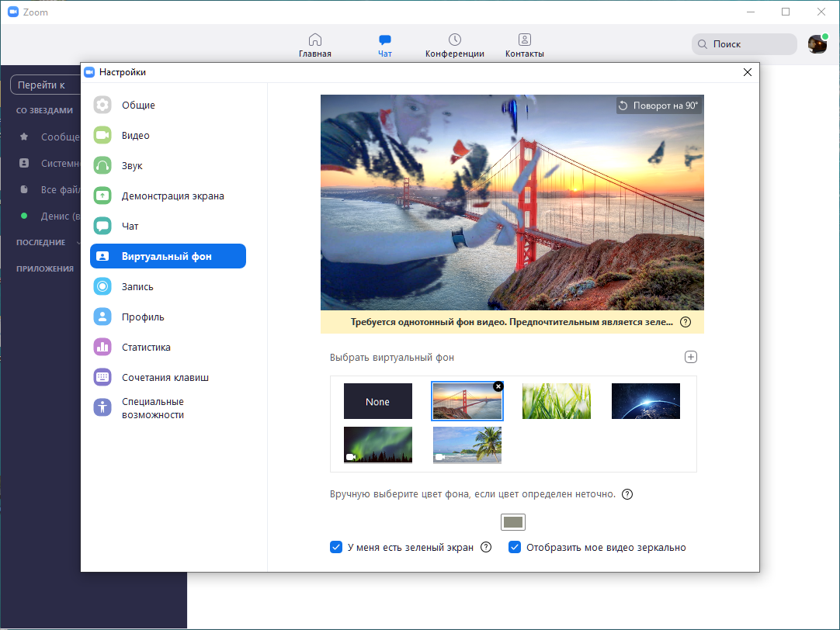Screen dimensions: 840x630
Task: Open Демонстрация экрана settings
Action: point(168,196)
